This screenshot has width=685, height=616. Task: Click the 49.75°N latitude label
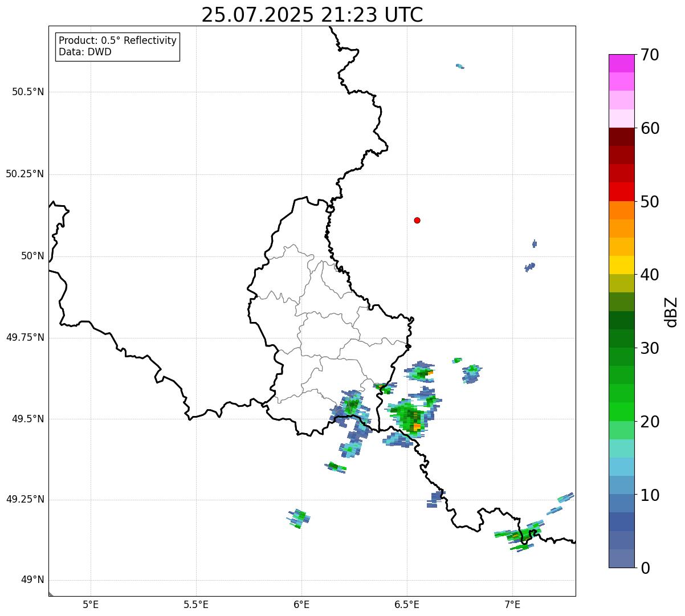tap(25, 337)
